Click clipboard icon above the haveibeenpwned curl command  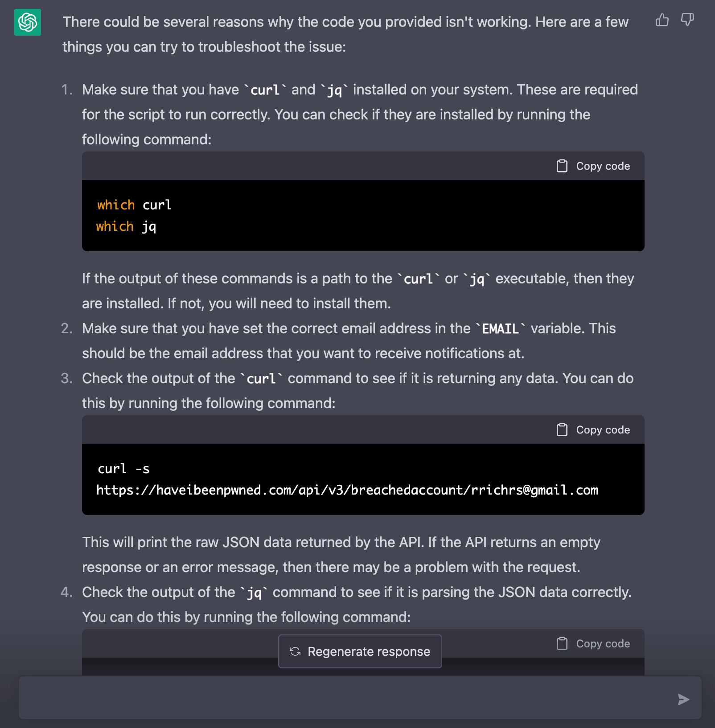coord(562,429)
